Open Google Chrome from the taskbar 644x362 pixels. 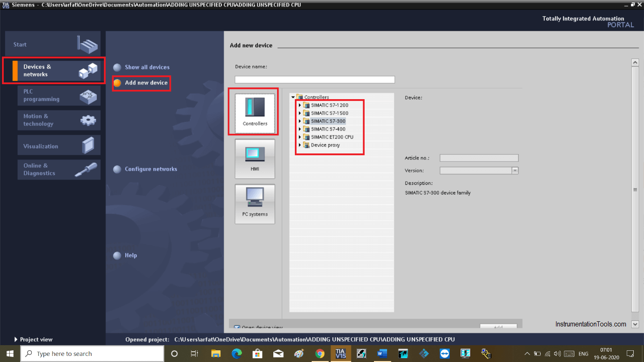click(x=320, y=354)
